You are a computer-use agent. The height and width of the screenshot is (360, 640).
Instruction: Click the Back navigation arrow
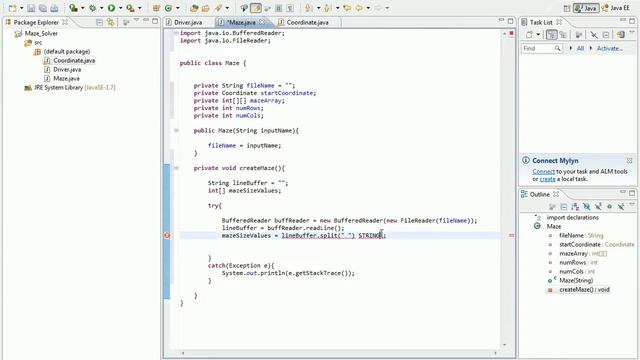pyautogui.click(x=359, y=8)
